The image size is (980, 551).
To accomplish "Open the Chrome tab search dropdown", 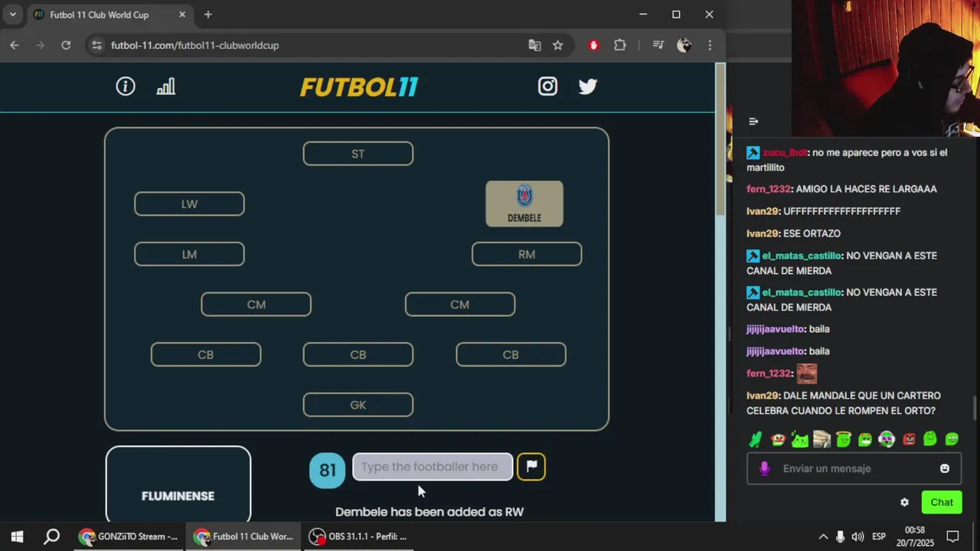I will tap(13, 15).
